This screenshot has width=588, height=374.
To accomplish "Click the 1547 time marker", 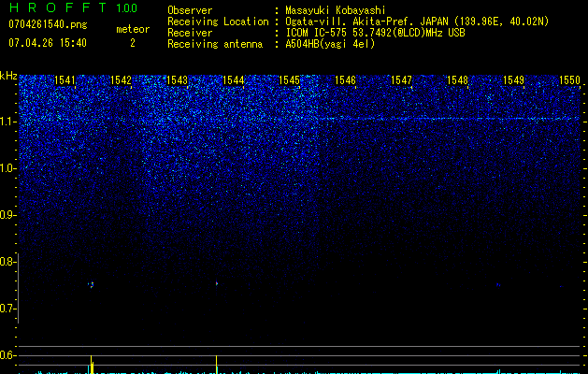I will coord(402,80).
